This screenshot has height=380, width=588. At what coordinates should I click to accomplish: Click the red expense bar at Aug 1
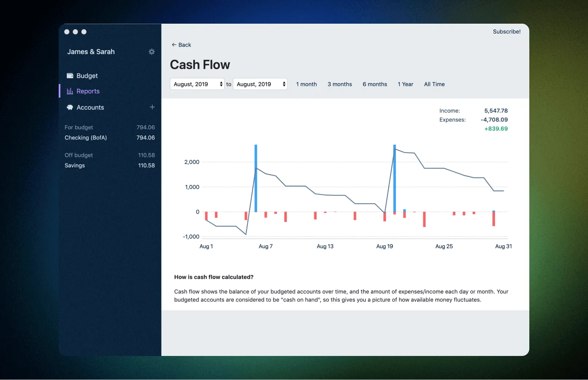click(206, 216)
